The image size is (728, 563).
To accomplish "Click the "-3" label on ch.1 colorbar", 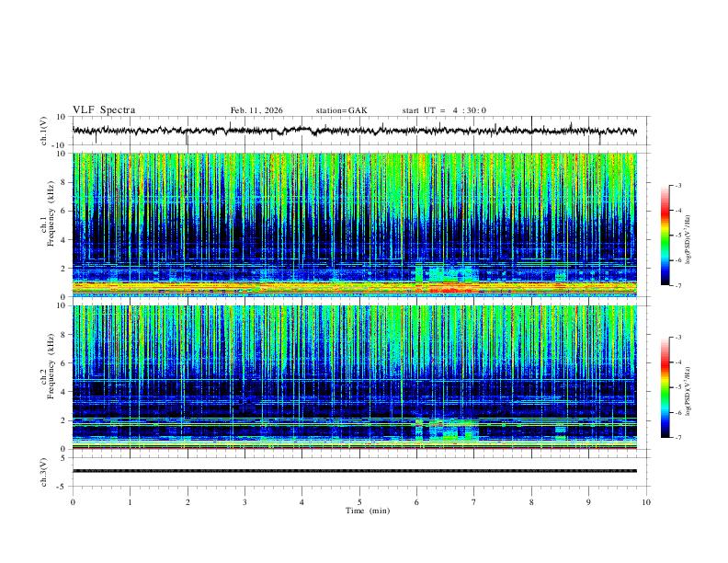I will [678, 185].
